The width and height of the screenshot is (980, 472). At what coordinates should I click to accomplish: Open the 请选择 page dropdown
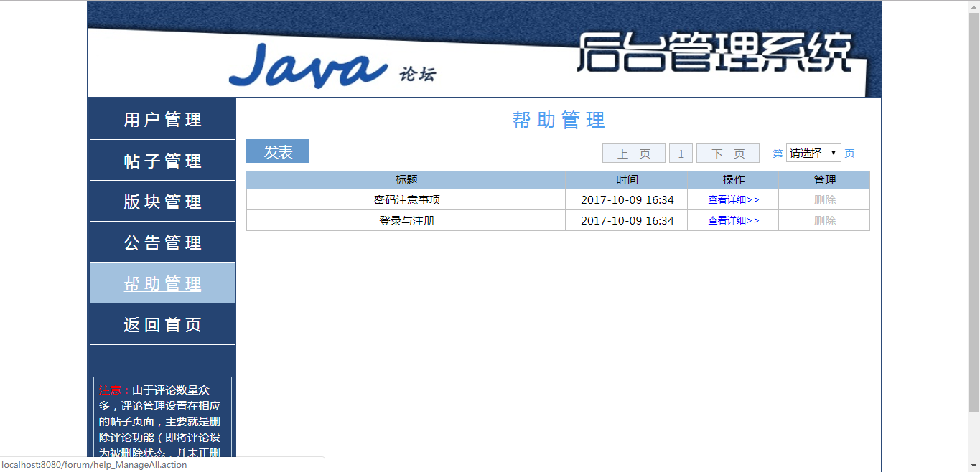[x=813, y=153]
